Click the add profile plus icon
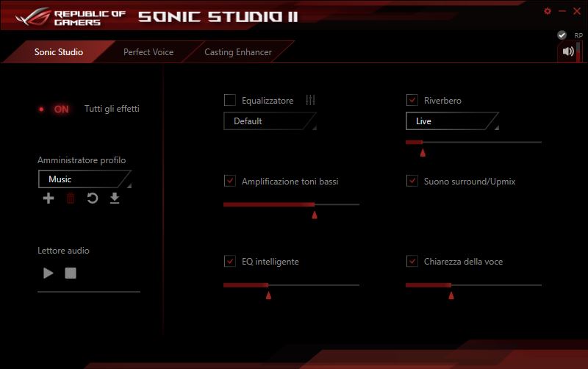Viewport: 588px width, 369px height. click(49, 198)
